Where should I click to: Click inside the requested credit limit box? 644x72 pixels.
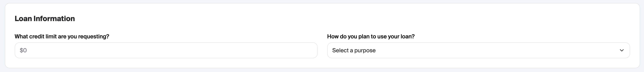(x=166, y=51)
